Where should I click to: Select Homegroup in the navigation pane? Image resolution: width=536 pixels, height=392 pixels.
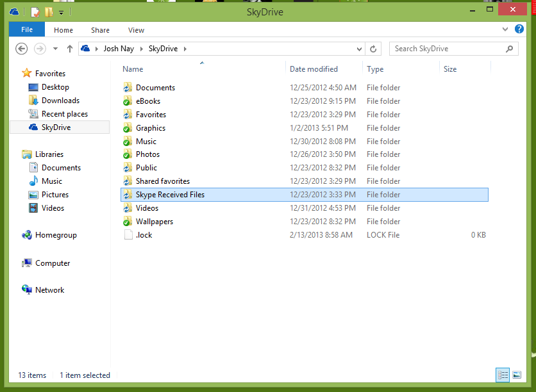click(x=56, y=235)
